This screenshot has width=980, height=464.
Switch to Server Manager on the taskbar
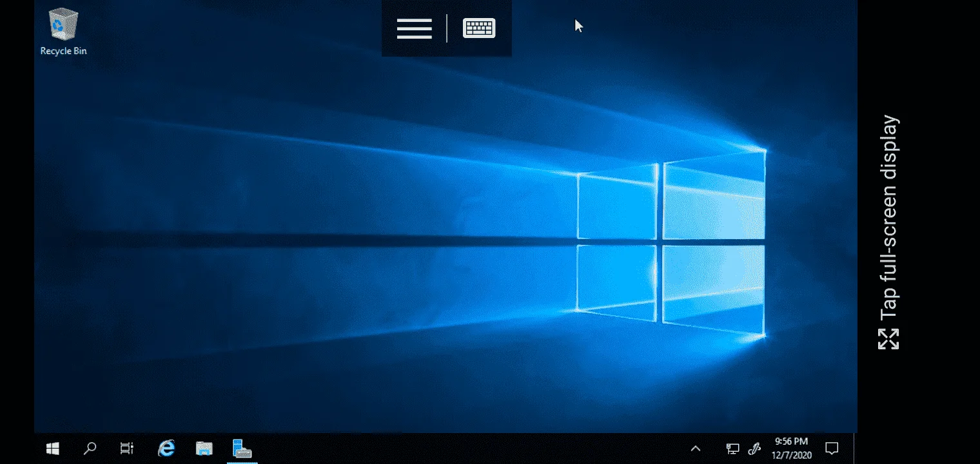pyautogui.click(x=242, y=449)
